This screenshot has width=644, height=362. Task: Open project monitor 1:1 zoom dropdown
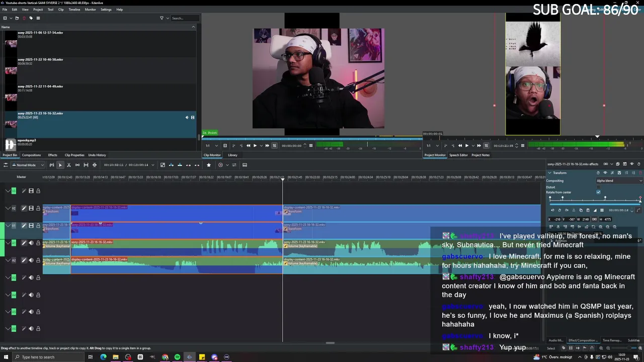(432, 146)
